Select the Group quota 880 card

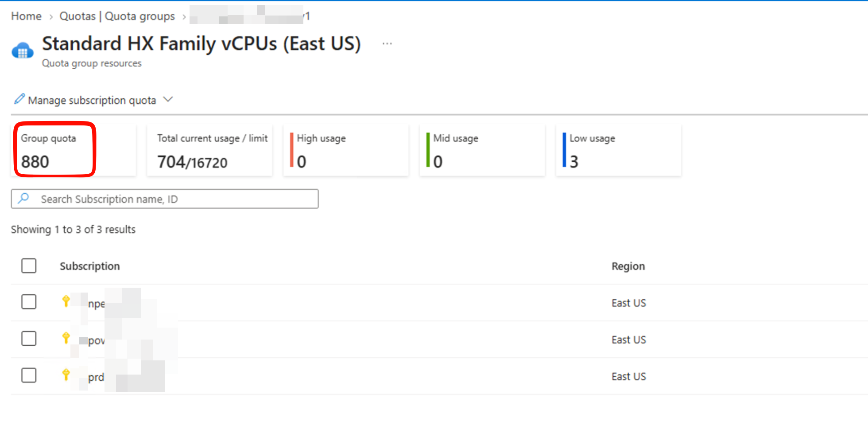click(74, 150)
